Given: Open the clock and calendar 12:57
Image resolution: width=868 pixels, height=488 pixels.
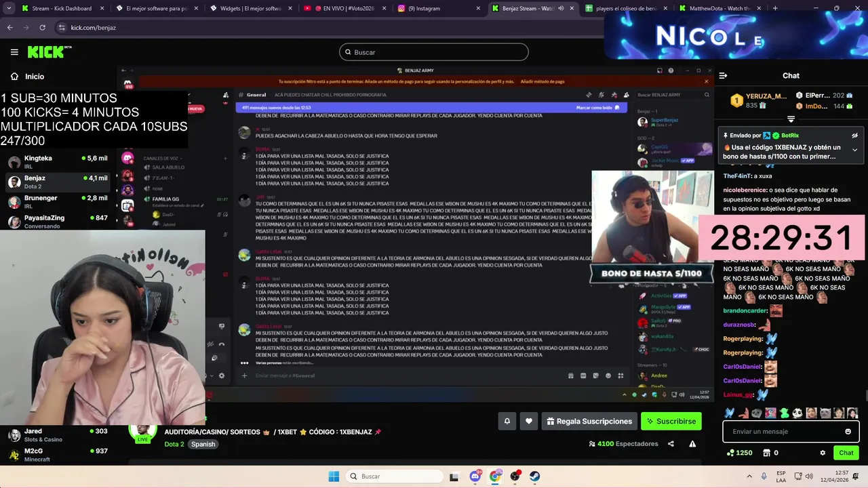Looking at the screenshot, I should click(x=834, y=476).
